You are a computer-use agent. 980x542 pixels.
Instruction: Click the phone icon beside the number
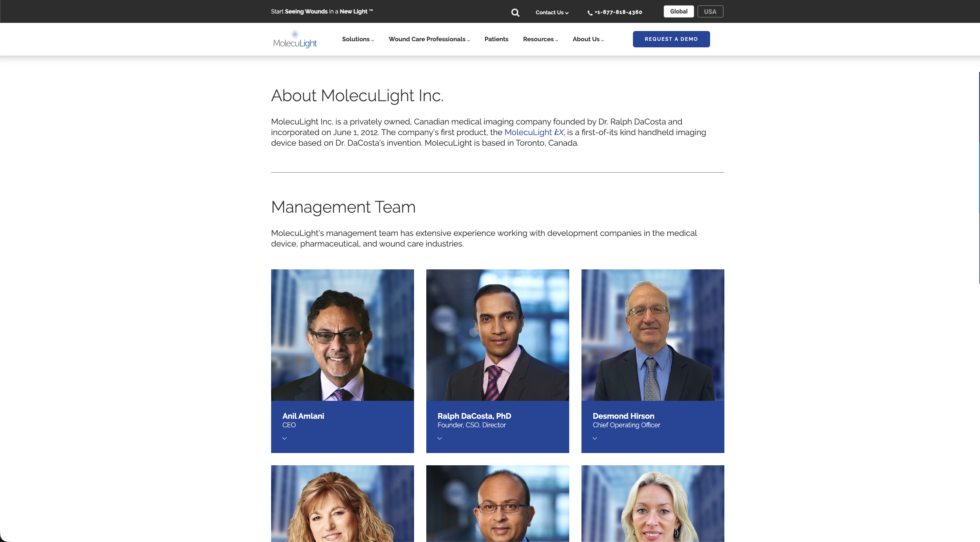click(x=590, y=13)
